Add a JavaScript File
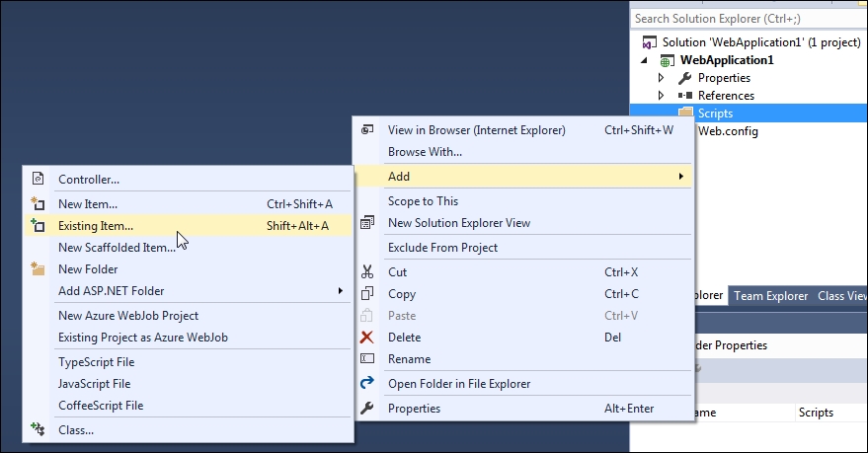The image size is (868, 453). point(189,383)
